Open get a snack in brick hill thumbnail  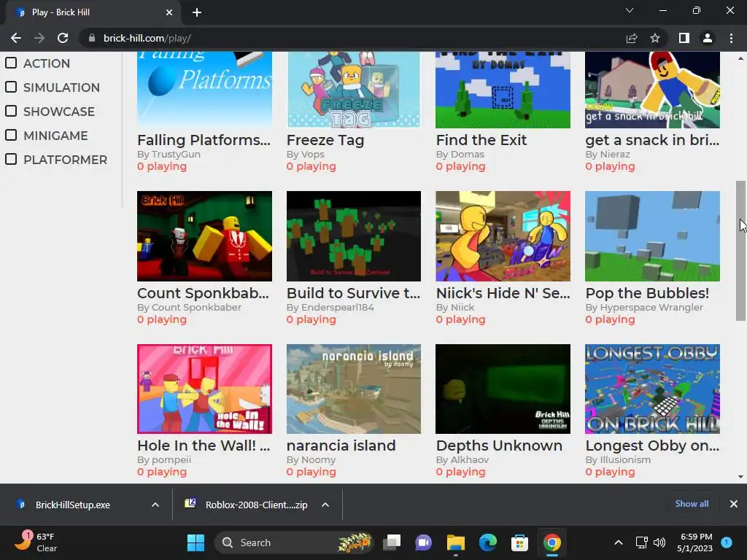click(x=652, y=90)
